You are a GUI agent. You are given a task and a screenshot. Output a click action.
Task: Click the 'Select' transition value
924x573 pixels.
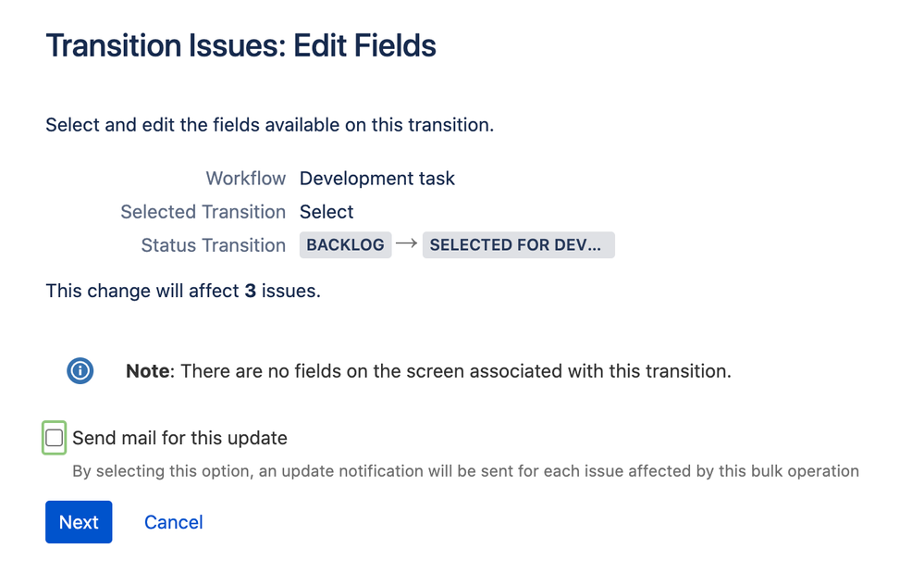pyautogui.click(x=326, y=212)
